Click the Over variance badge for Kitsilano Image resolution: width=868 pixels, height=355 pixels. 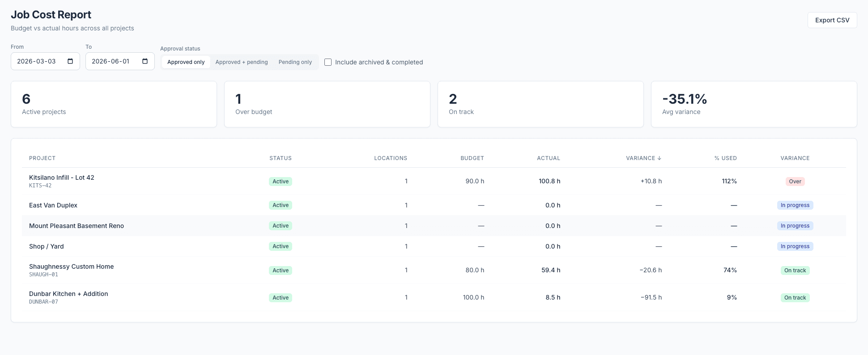(x=795, y=182)
